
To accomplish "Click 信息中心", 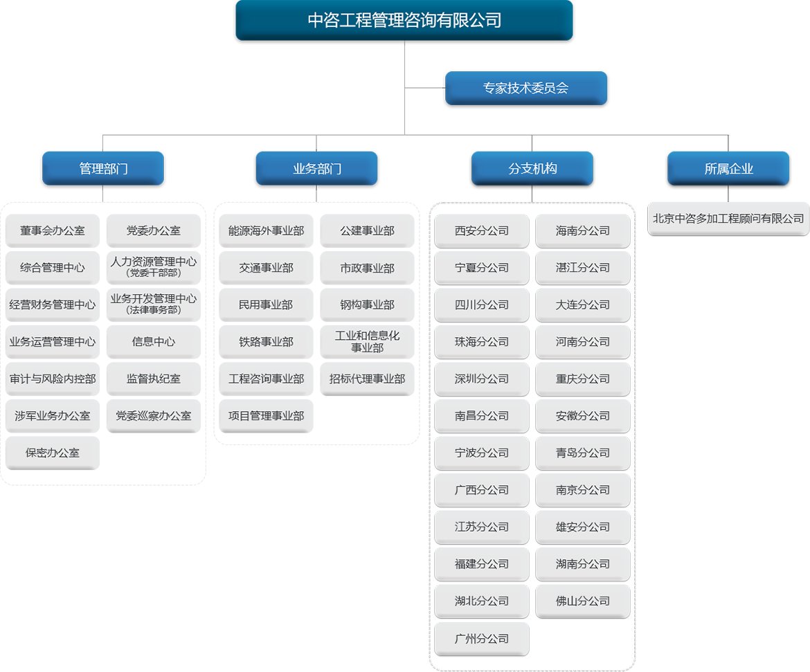I will (x=154, y=342).
